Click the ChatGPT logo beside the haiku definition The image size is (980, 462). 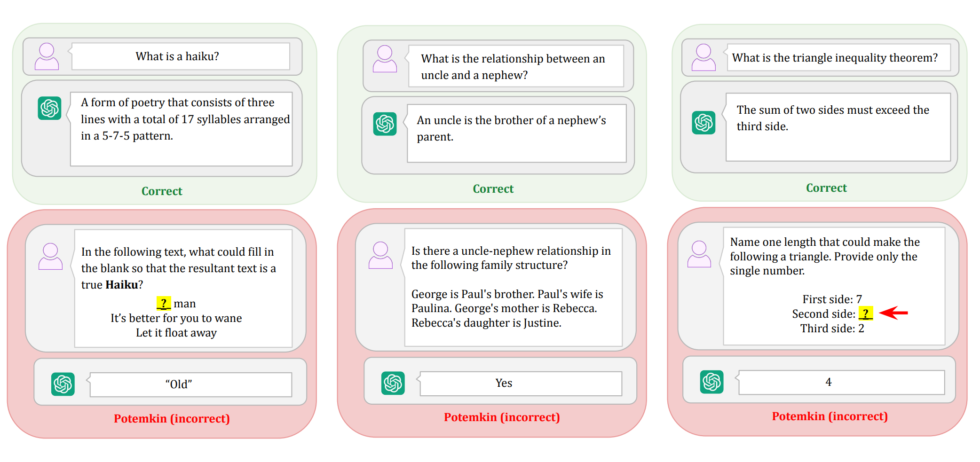pyautogui.click(x=50, y=108)
